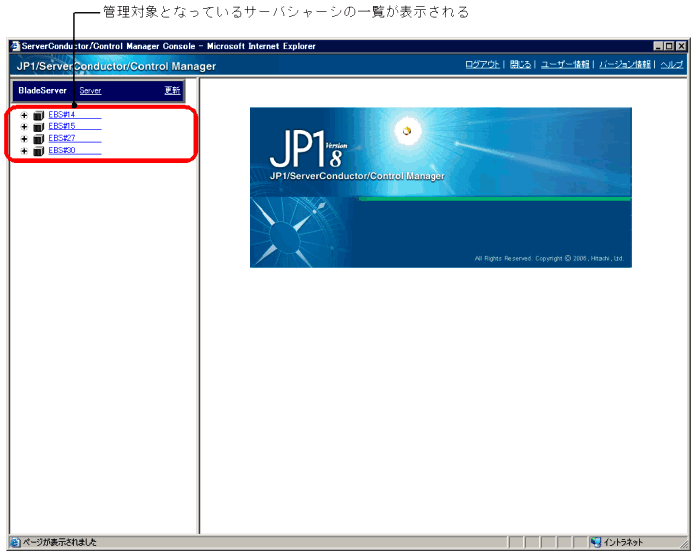Click the Internet Explorer title bar icon
The width and height of the screenshot is (693, 554).
pyautogui.click(x=15, y=46)
